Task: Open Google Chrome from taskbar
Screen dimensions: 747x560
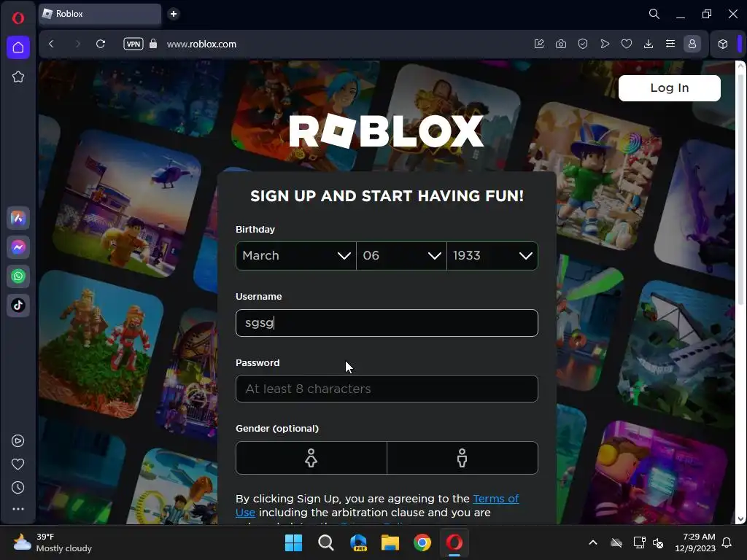Action: click(x=422, y=542)
